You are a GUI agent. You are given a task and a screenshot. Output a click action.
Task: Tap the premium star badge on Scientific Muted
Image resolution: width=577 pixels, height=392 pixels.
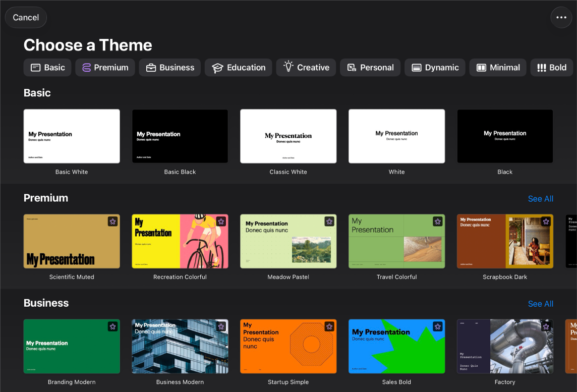click(x=112, y=221)
